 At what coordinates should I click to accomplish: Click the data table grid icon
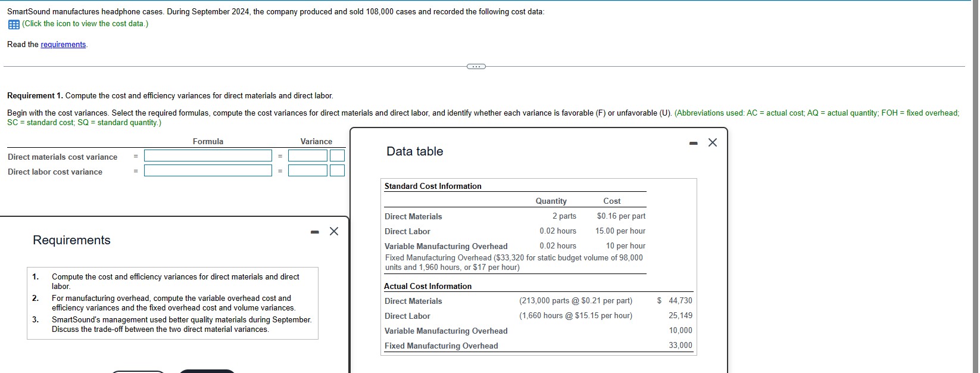pyautogui.click(x=13, y=24)
